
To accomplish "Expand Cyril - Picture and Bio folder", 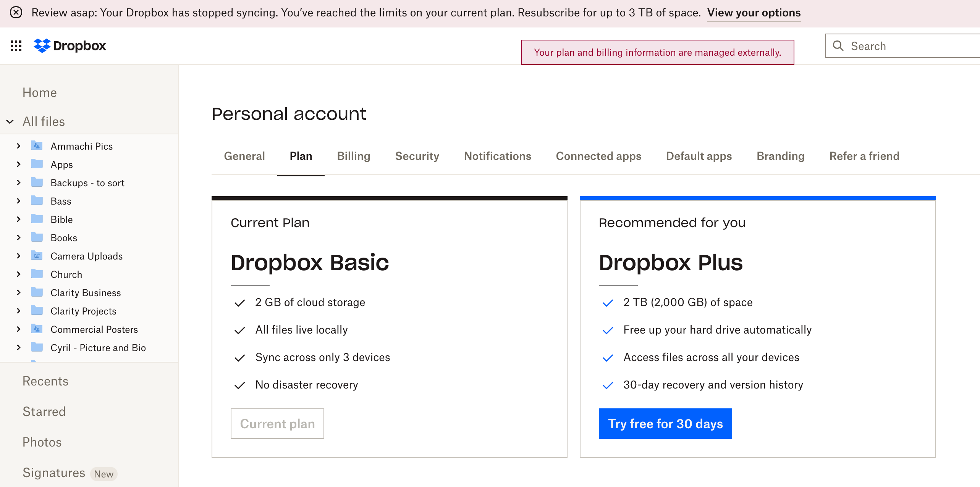I will (19, 347).
